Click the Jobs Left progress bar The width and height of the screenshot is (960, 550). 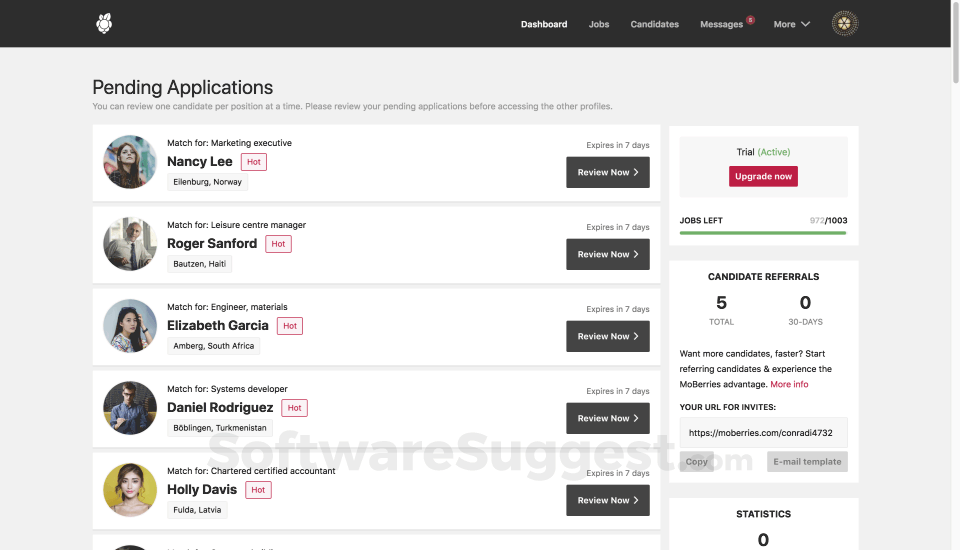pos(763,233)
